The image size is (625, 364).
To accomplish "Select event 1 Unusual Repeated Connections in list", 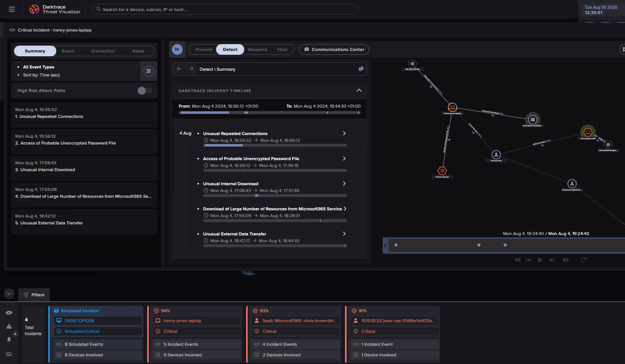I will 84,115.
